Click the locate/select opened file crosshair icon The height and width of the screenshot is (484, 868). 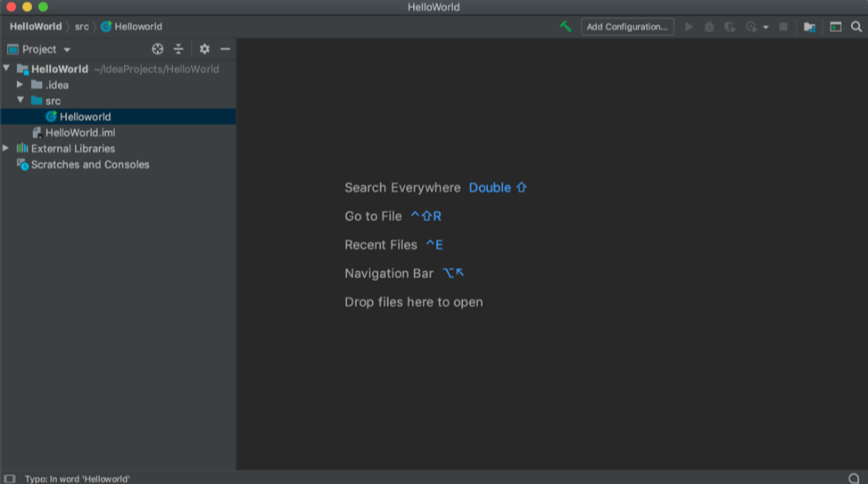pyautogui.click(x=158, y=49)
